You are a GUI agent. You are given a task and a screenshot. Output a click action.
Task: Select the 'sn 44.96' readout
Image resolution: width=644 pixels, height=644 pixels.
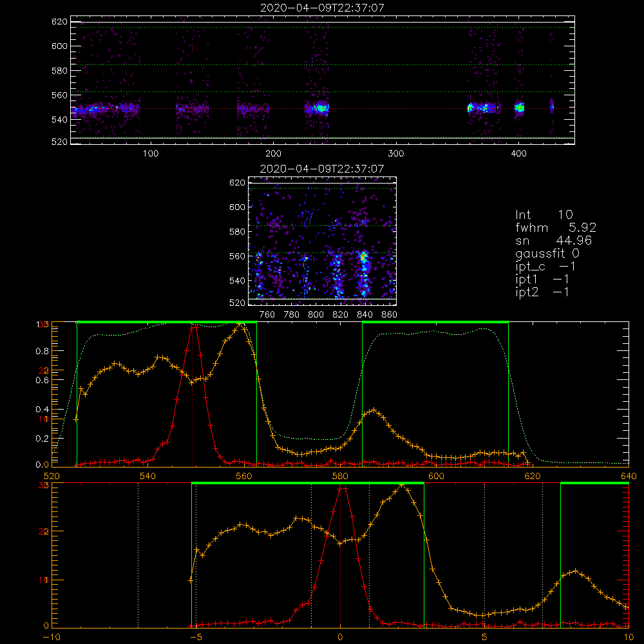[x=553, y=240]
